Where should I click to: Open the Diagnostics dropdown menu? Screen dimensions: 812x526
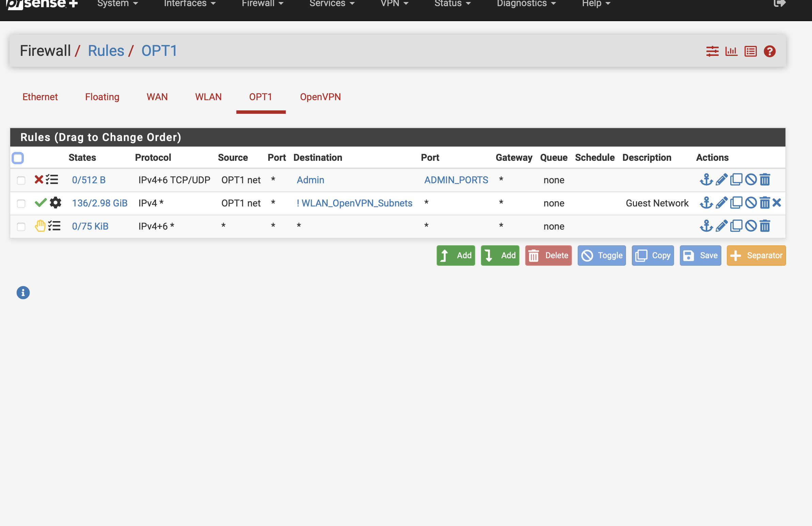pos(526,4)
